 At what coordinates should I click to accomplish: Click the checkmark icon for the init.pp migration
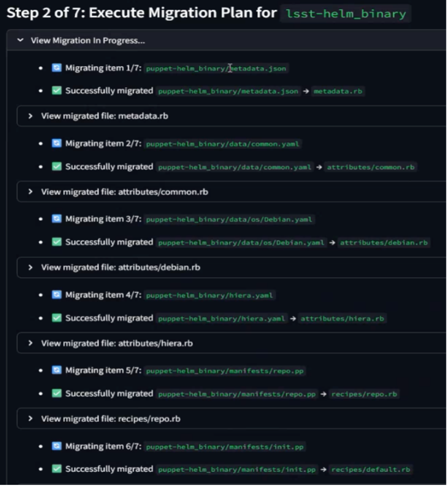56,469
